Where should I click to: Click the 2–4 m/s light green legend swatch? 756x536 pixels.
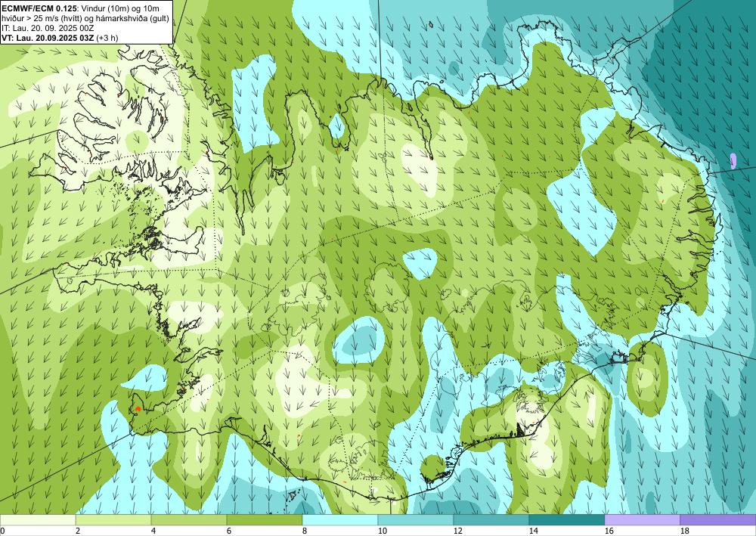pos(113,520)
